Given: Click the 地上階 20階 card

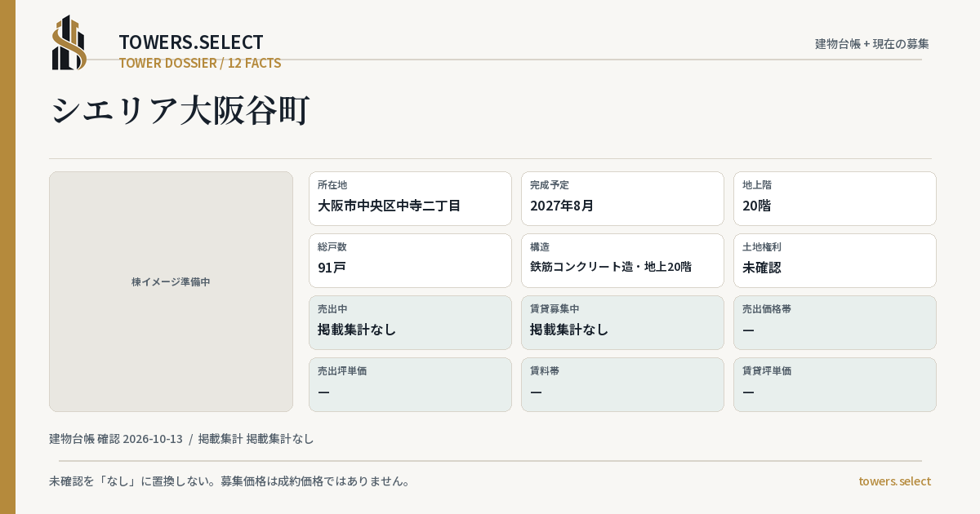Looking at the screenshot, I should (x=835, y=198).
